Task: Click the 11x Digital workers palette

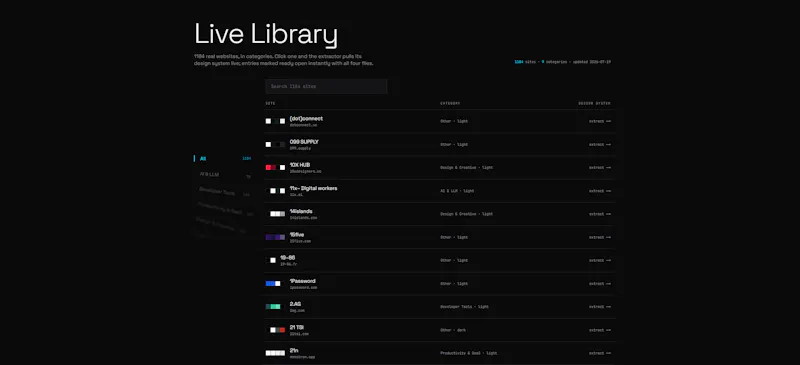Action: point(275,191)
